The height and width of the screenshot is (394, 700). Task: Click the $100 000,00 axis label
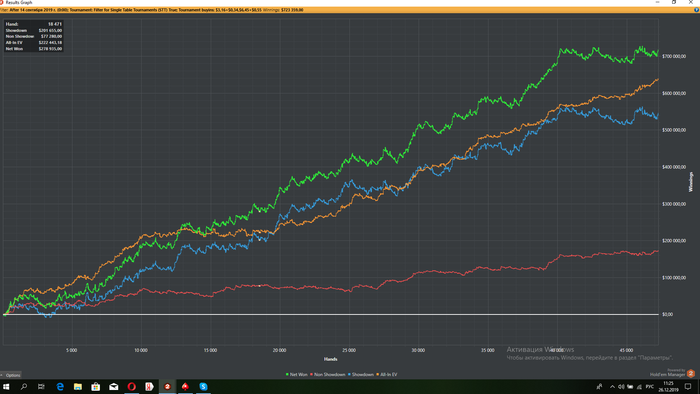pyautogui.click(x=674, y=278)
